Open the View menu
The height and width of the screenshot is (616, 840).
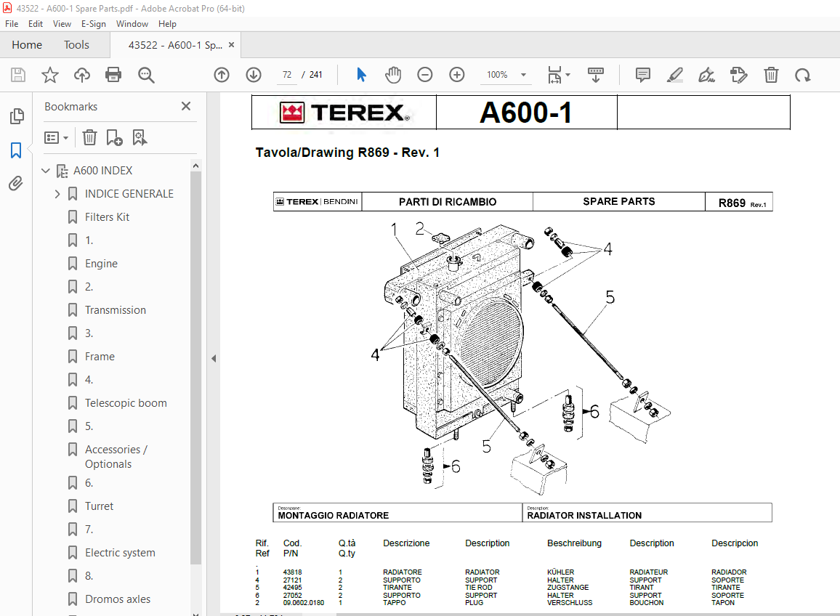(x=62, y=24)
